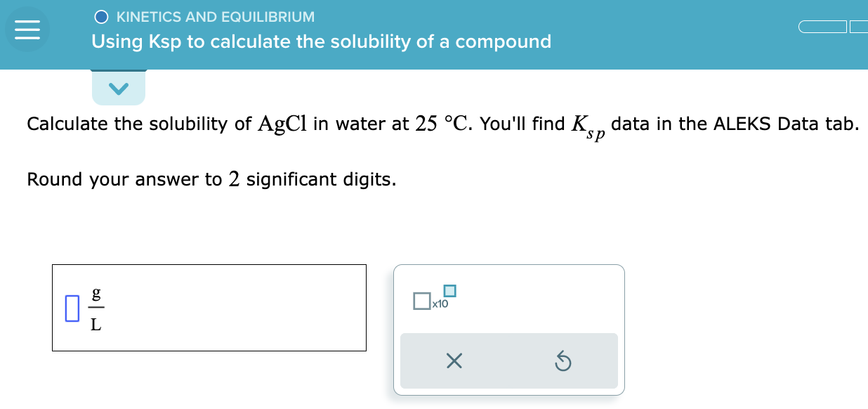Viewport: 868px width, 409px height.
Task: Open the hamburger navigation menu
Action: 26,30
